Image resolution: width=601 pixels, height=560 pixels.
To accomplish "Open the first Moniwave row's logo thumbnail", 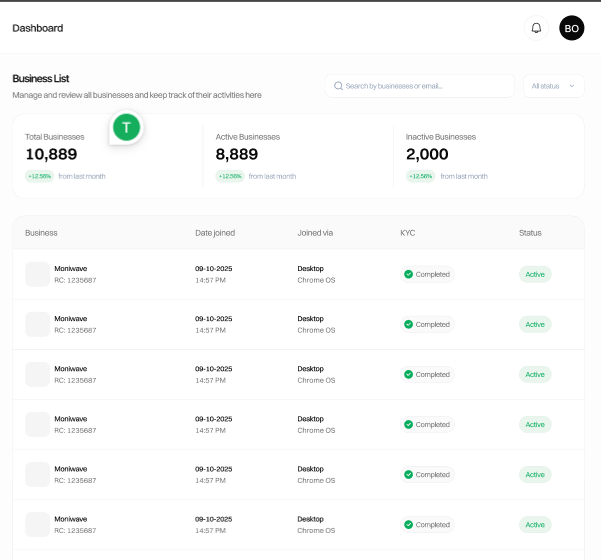I will [x=37, y=274].
